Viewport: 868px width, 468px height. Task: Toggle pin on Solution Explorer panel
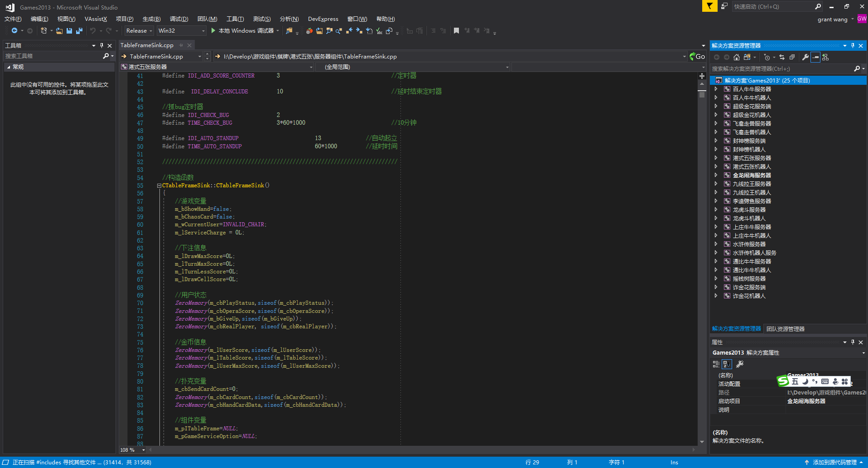point(853,45)
